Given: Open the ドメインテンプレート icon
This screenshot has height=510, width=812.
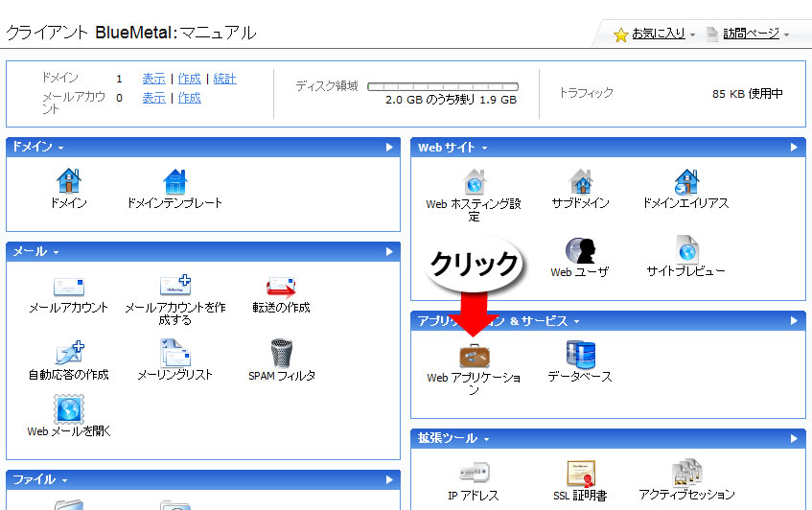Looking at the screenshot, I should pos(174,181).
